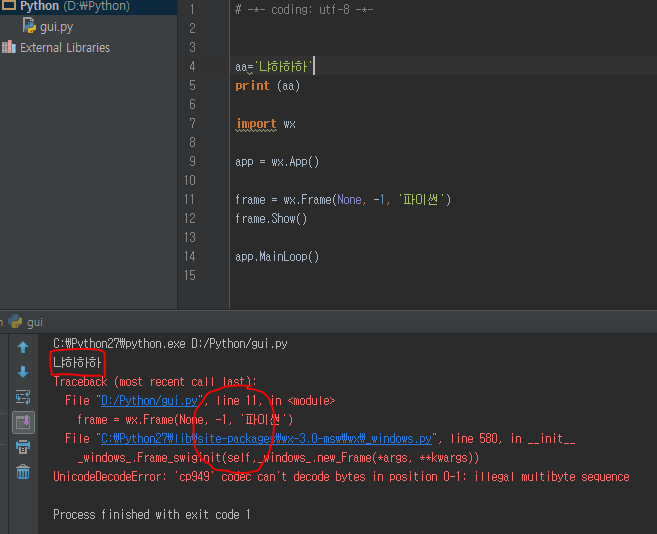
Task: Select Python project root folder
Action: (x=75, y=6)
